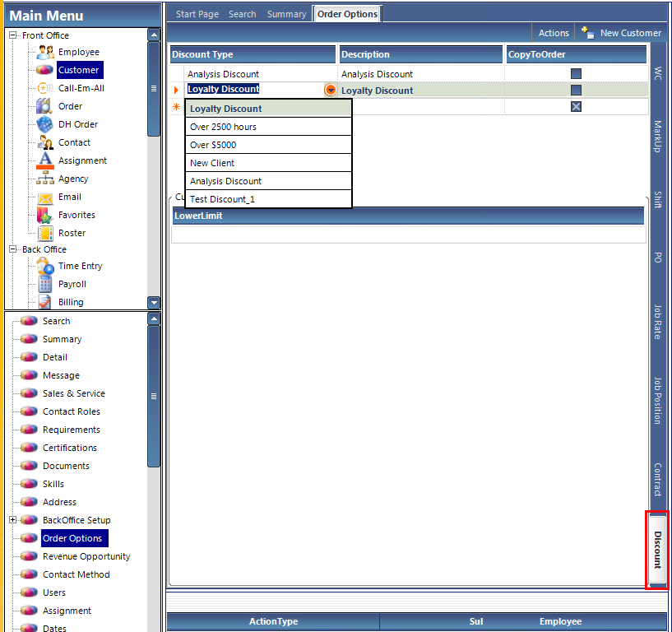Toggle CopyToOrder for Loyalty Discount row
This screenshot has height=632, width=672.
click(576, 90)
